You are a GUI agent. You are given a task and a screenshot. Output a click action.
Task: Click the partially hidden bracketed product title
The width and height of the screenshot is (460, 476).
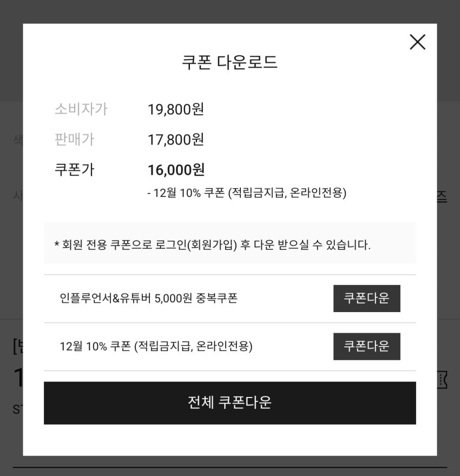[x=17, y=346]
